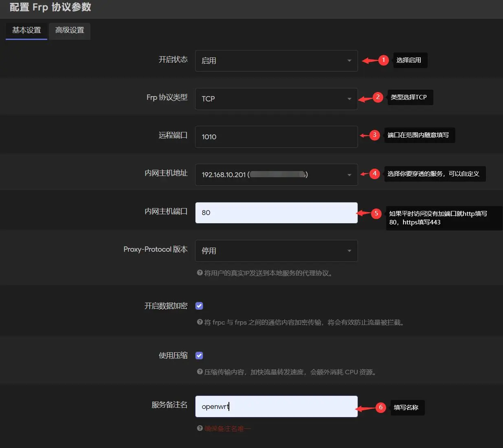Open the Proxy-Protocol 版本 dropdown
This screenshot has width=503, height=448.
click(x=276, y=251)
